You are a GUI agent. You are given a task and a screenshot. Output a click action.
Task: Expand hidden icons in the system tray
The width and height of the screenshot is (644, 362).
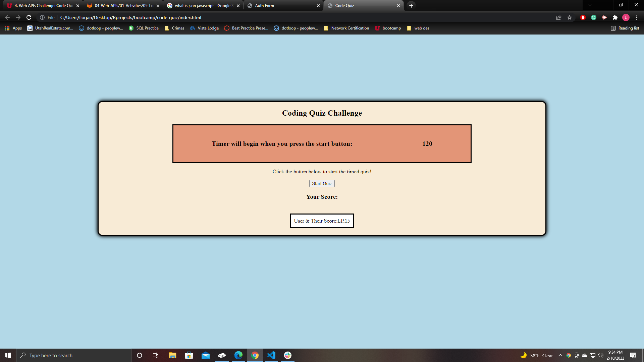(560, 355)
